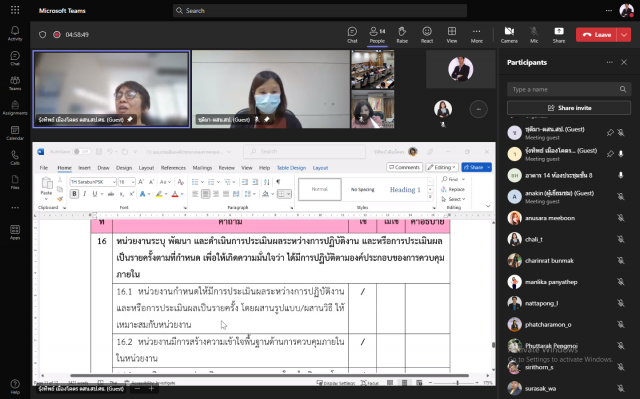Click Replace in the Editing group
The image size is (640, 399).
click(x=453, y=189)
